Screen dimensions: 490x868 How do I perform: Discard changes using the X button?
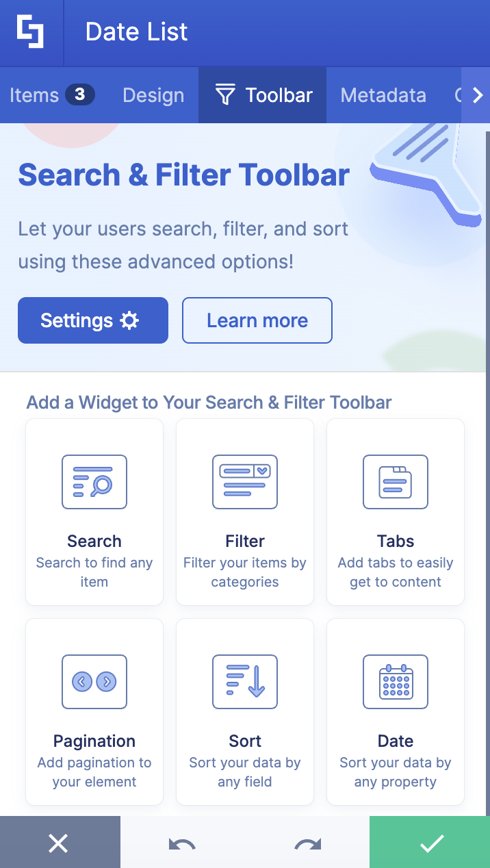(x=59, y=843)
